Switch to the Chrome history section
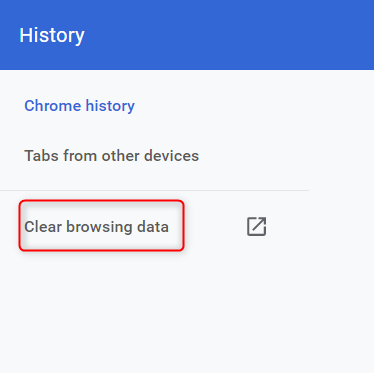The width and height of the screenshot is (374, 373). pyautogui.click(x=79, y=106)
